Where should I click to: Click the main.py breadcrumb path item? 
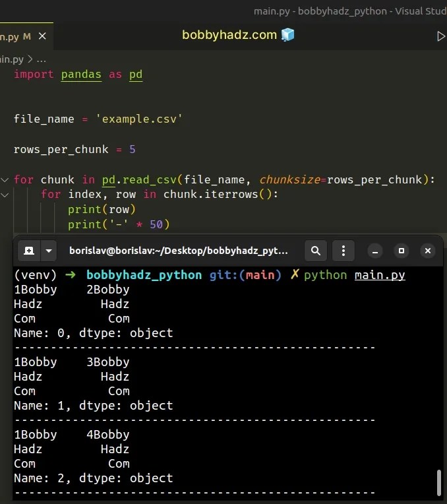tap(12, 59)
